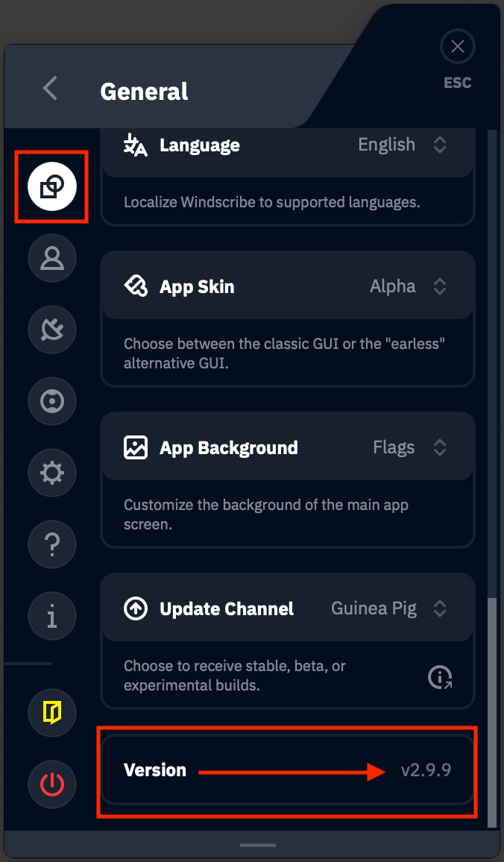Screen dimensions: 504x862
Task: Click the Version row showing v2.9.9
Action: (287, 770)
